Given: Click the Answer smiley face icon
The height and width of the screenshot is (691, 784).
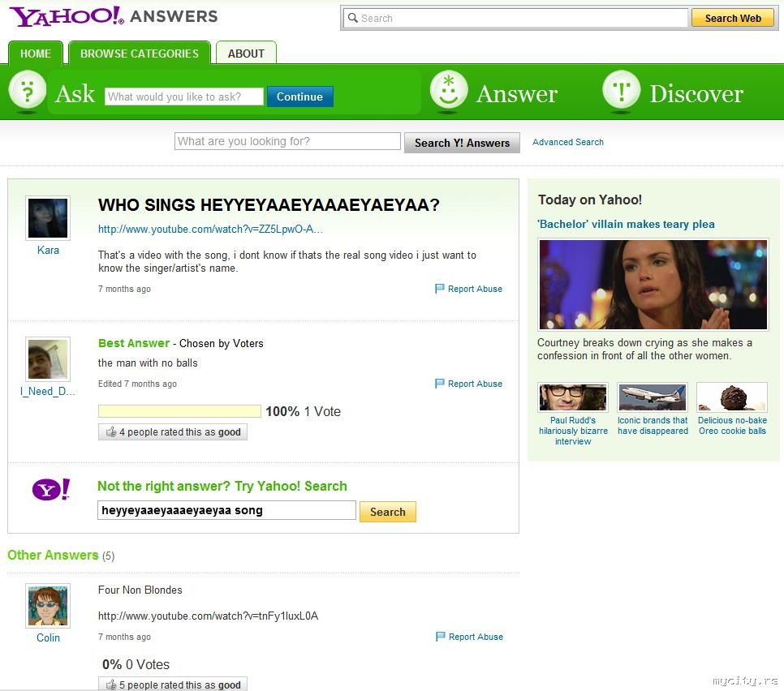Looking at the screenshot, I should pos(449,91).
